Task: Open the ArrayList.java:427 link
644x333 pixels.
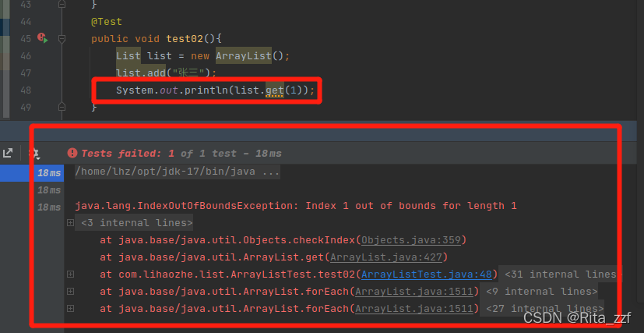Action: (x=386, y=257)
